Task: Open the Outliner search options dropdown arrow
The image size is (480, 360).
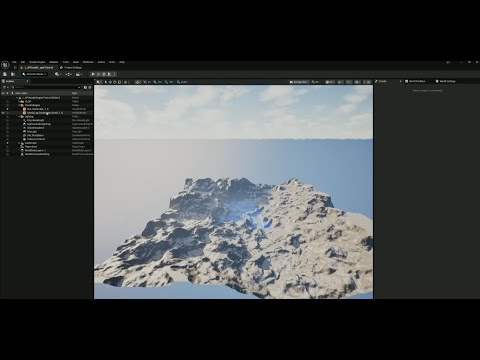Action: [x=79, y=87]
